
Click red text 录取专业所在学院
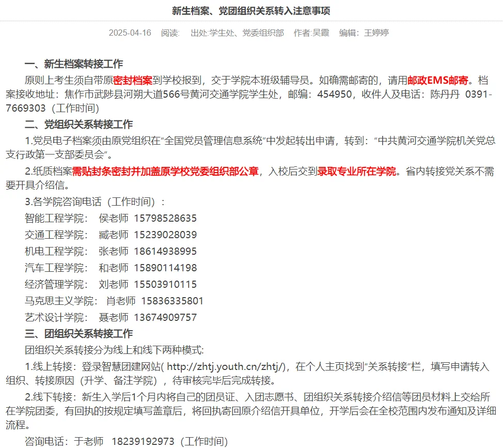(356, 172)
